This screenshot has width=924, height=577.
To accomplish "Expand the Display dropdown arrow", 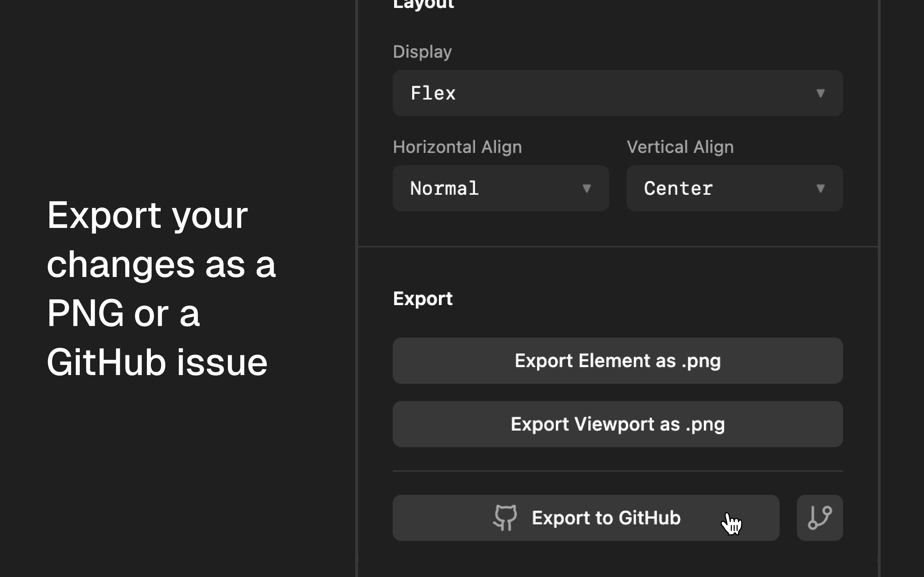I will pos(820,93).
